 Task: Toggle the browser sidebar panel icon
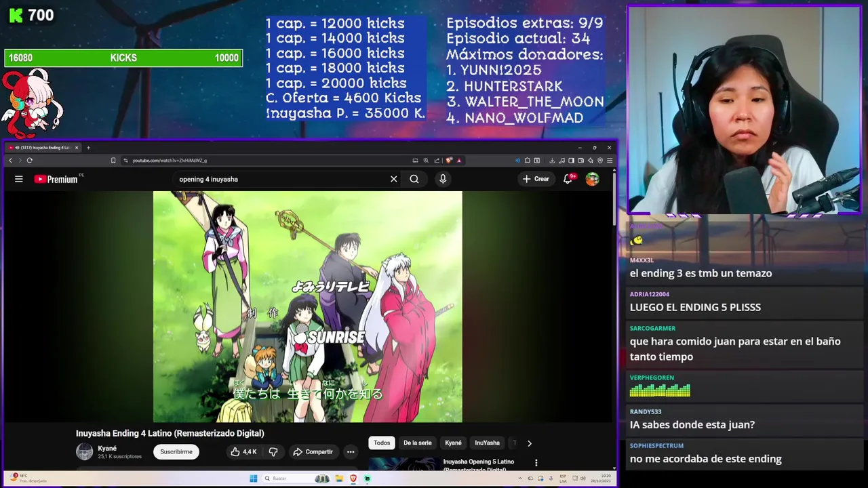pos(571,161)
